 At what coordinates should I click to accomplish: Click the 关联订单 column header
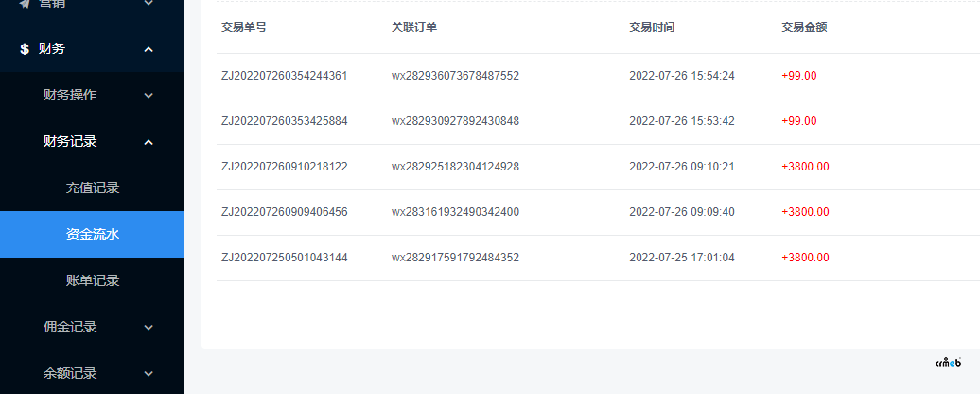click(x=414, y=27)
